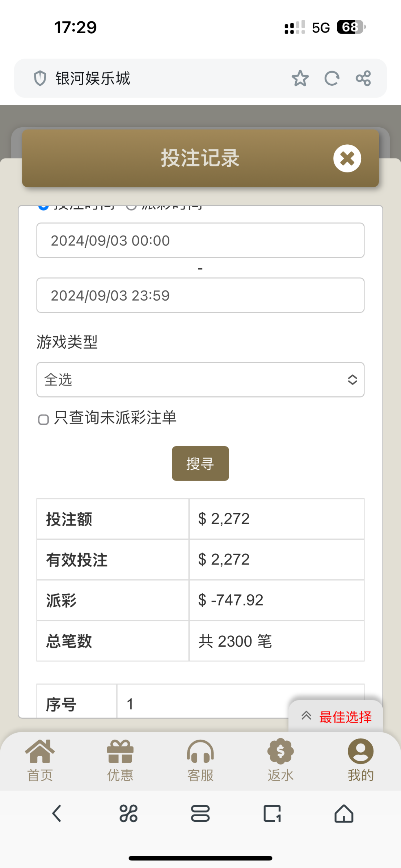Open the 游戏类型 全选 dropdown
Screen dimensions: 401x868
tap(200, 380)
